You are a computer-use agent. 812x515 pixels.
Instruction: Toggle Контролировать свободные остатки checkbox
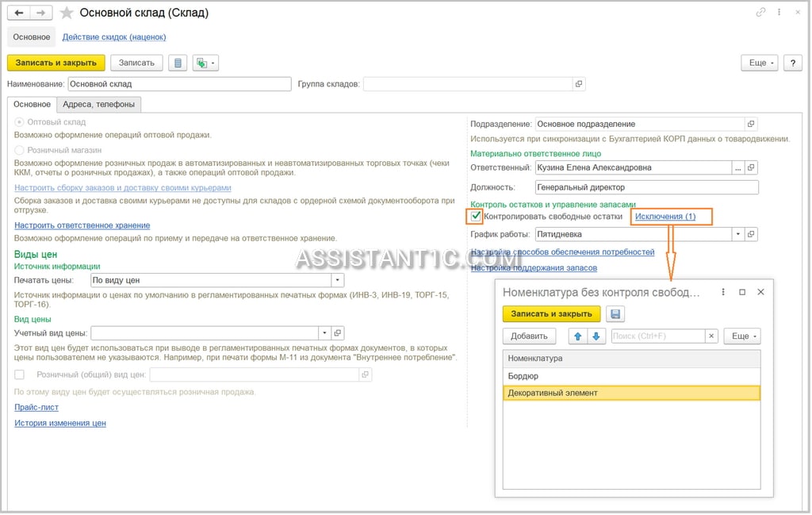(x=476, y=216)
